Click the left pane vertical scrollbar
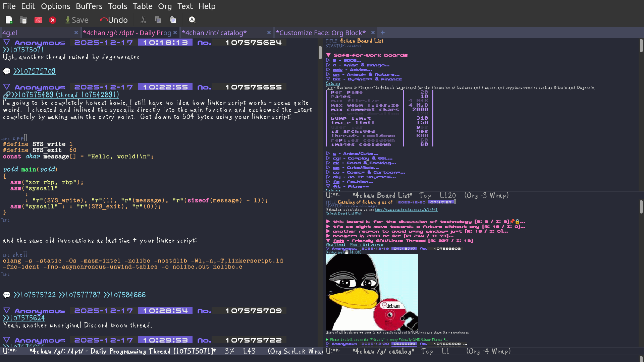Viewport: 644px width, 362px height. click(320, 53)
